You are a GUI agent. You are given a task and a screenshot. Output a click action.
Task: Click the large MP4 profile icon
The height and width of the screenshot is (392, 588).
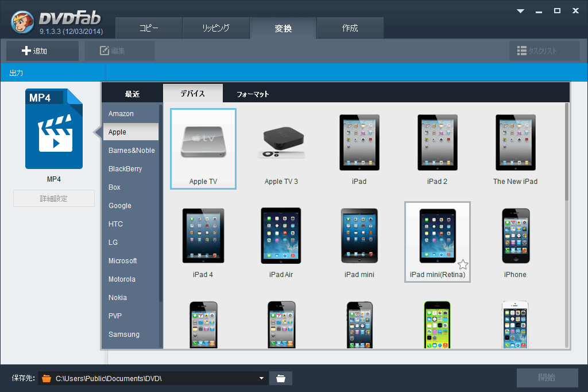pyautogui.click(x=54, y=129)
